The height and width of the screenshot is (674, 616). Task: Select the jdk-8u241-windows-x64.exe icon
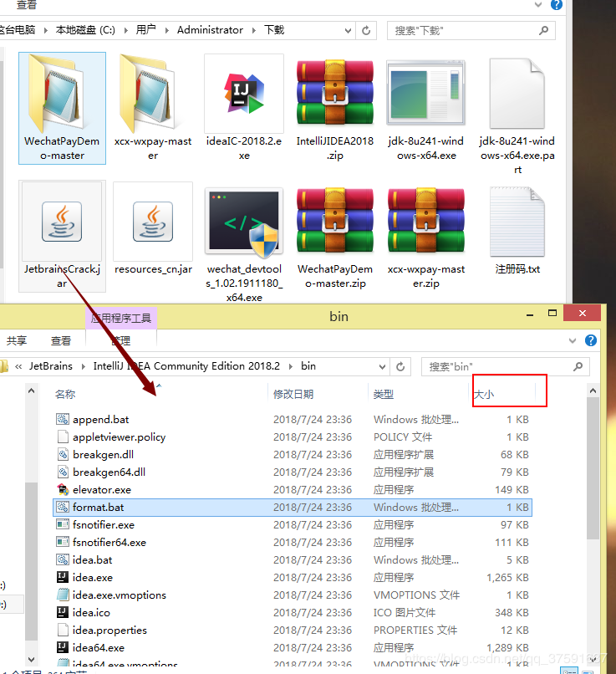(425, 93)
